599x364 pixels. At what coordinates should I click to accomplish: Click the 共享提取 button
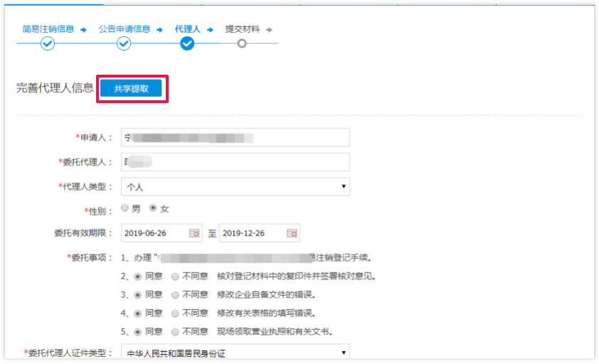(131, 88)
